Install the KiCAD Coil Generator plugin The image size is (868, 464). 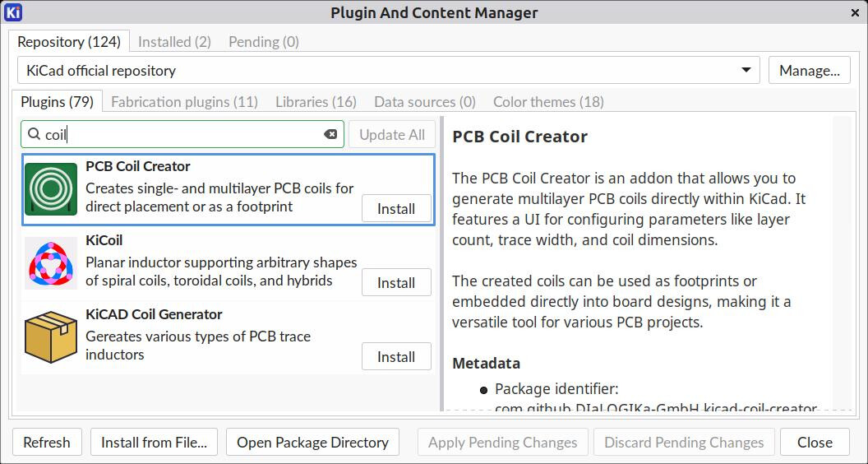396,356
